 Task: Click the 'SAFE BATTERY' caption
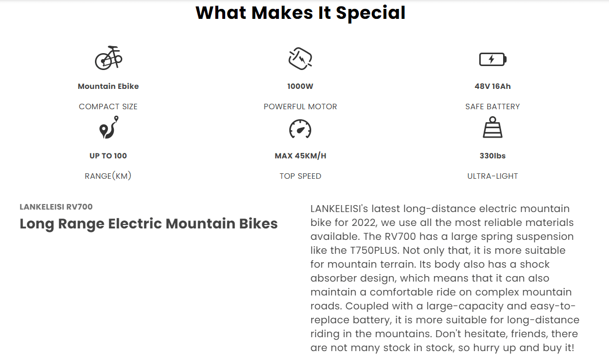493,107
